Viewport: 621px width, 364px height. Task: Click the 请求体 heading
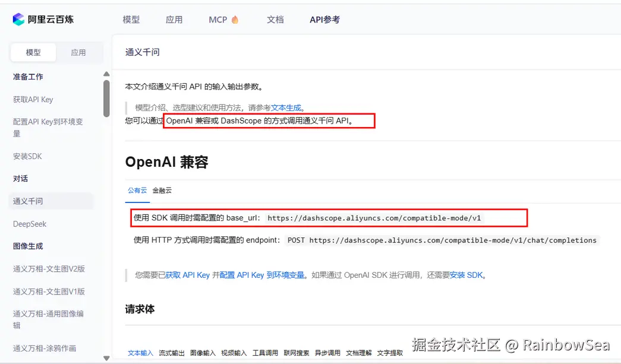pyautogui.click(x=140, y=309)
